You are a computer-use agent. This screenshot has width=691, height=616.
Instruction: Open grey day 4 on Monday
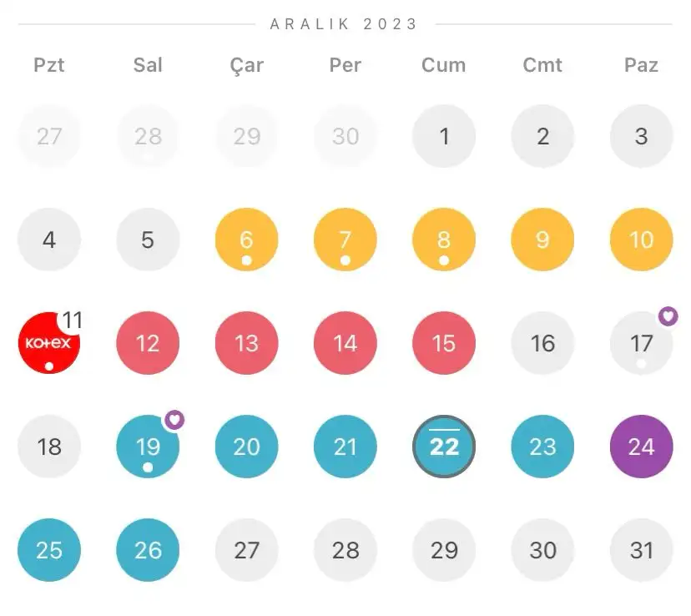pos(49,240)
